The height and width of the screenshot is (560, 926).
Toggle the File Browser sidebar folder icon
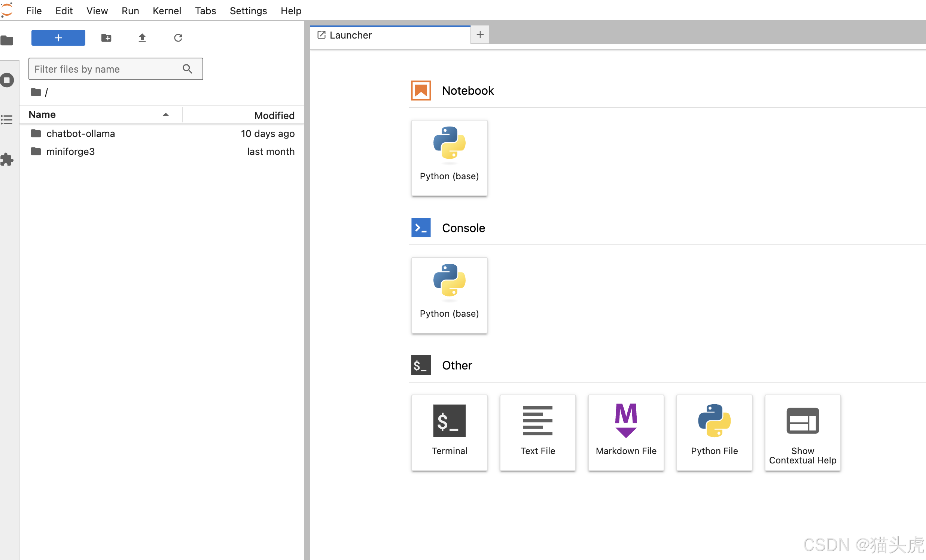pos(7,40)
